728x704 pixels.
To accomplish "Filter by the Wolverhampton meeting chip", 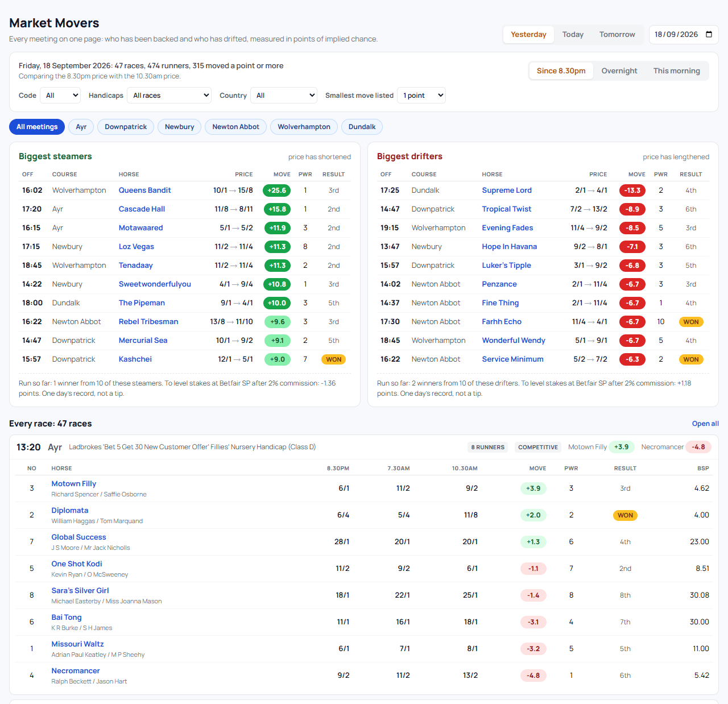I will coord(304,127).
